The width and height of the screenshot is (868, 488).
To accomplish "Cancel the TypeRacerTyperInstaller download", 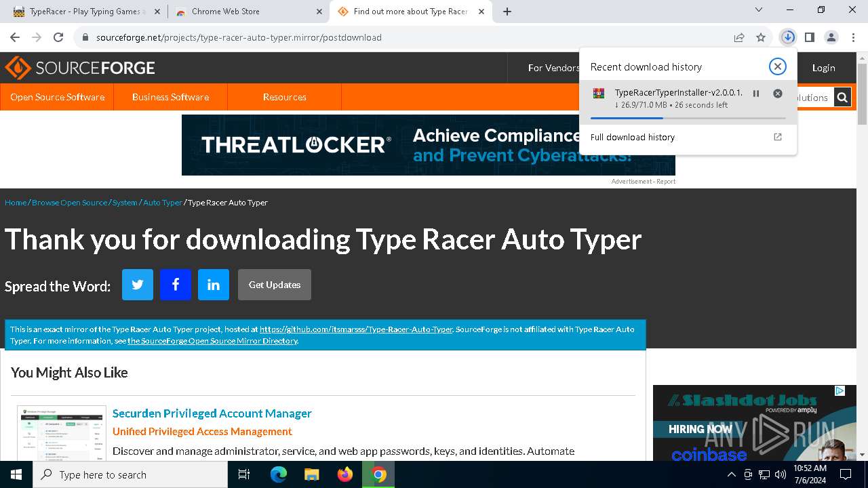I will coord(778,94).
